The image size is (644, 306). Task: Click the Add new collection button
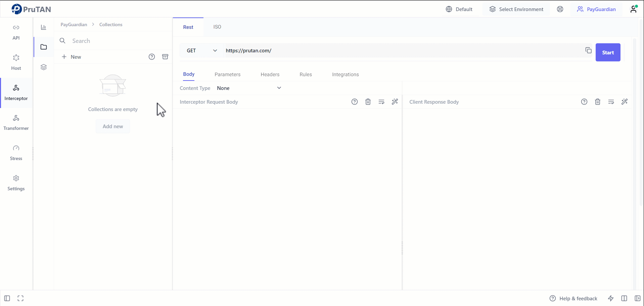pos(113,126)
